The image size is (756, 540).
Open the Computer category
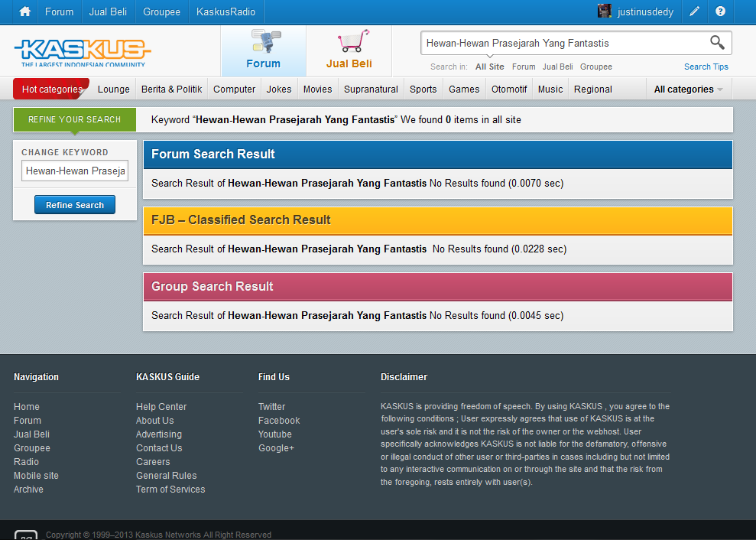tap(235, 89)
